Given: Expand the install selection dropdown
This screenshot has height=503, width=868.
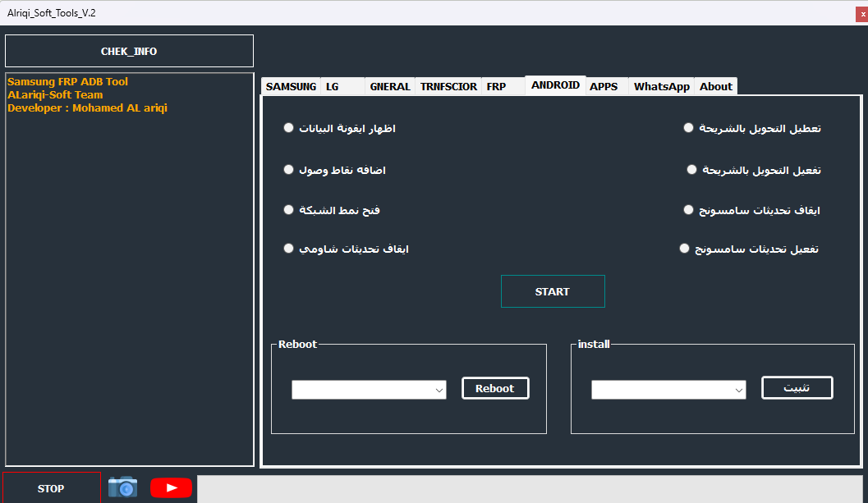Looking at the screenshot, I should point(668,389).
